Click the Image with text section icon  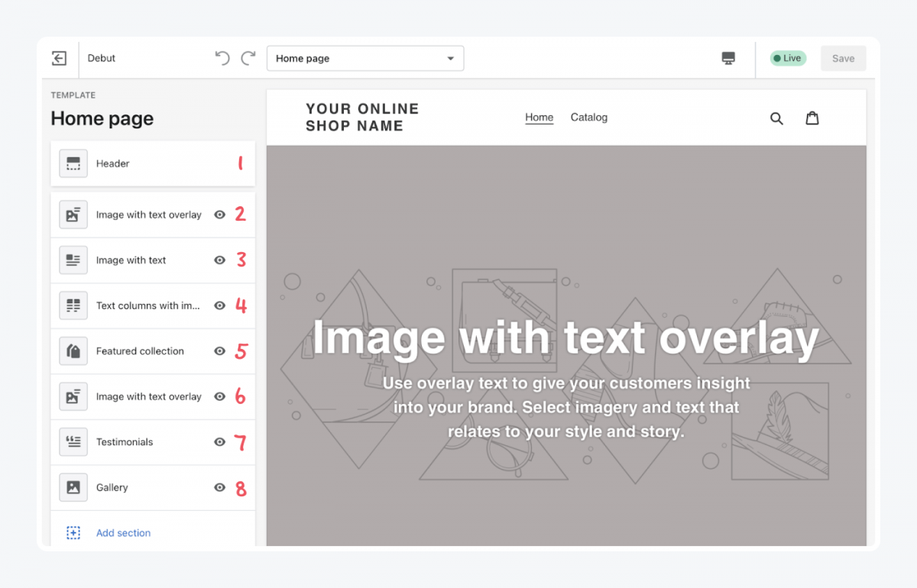[x=73, y=260]
